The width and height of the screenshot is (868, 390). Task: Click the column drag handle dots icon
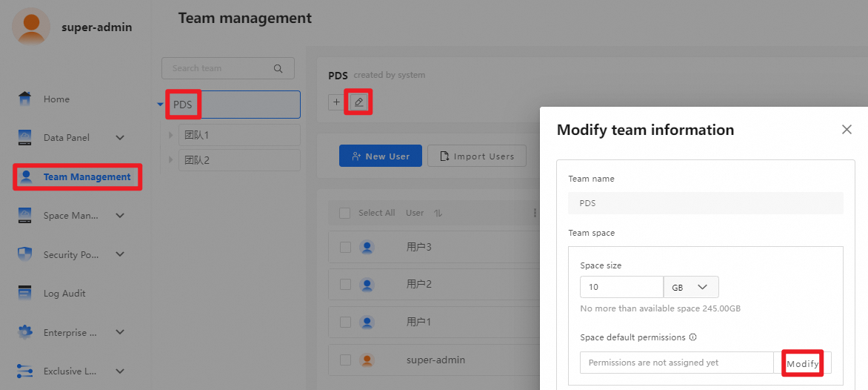coord(535,213)
